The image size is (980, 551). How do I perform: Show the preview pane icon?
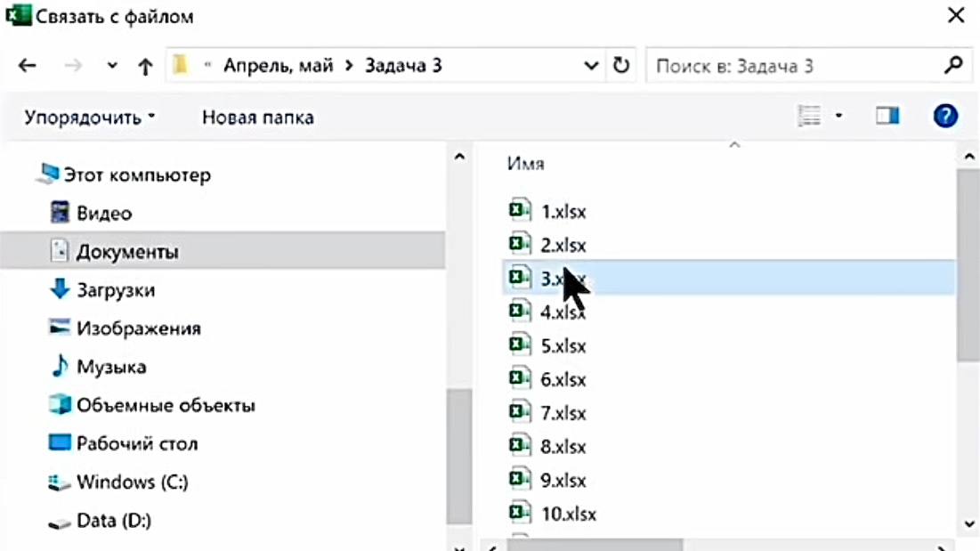[x=886, y=115]
